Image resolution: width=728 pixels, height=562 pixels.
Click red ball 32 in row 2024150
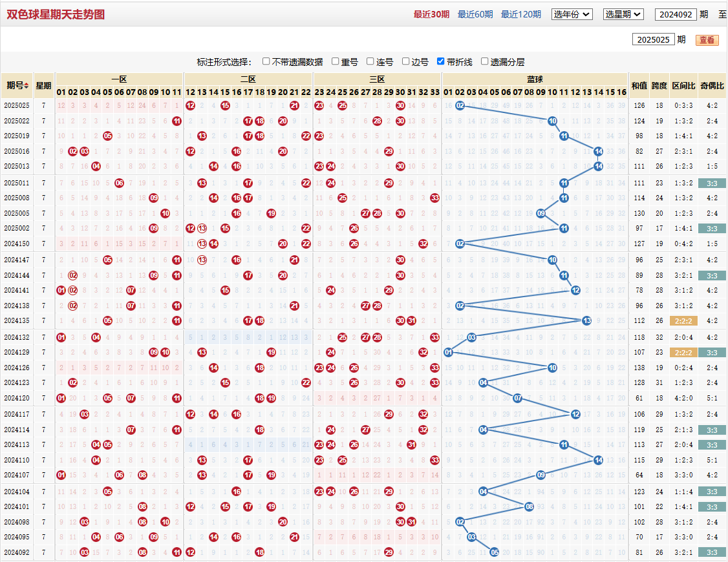[423, 244]
